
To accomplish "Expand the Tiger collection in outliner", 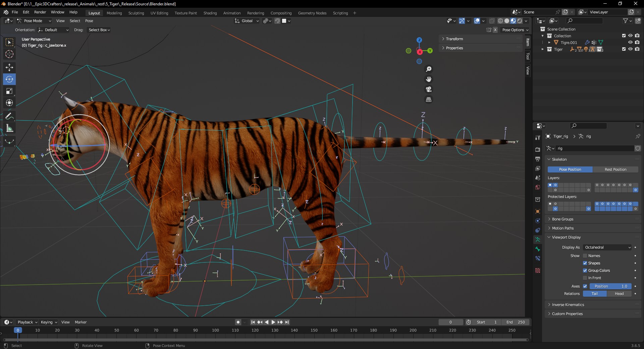I will (542, 49).
